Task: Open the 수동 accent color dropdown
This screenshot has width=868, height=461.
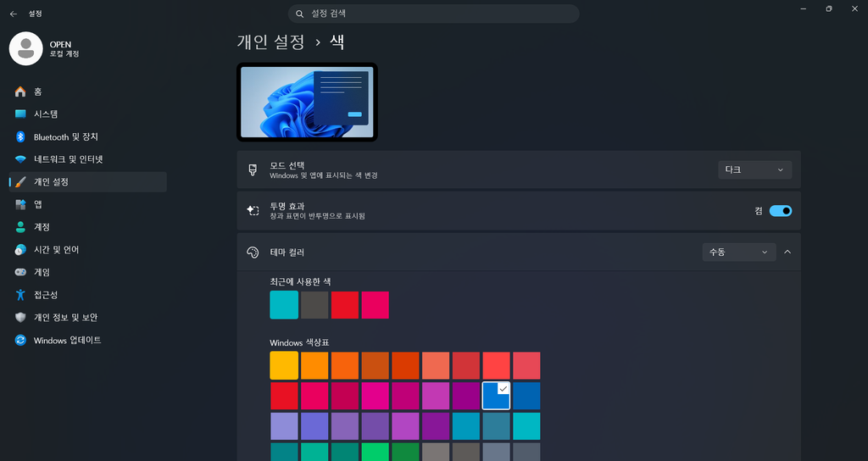Action: 739,253
